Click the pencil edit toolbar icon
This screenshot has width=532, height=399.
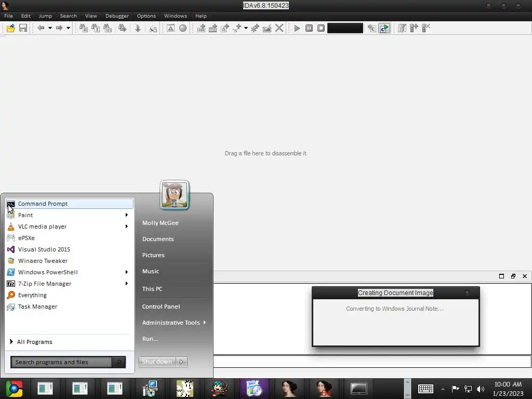click(x=267, y=28)
